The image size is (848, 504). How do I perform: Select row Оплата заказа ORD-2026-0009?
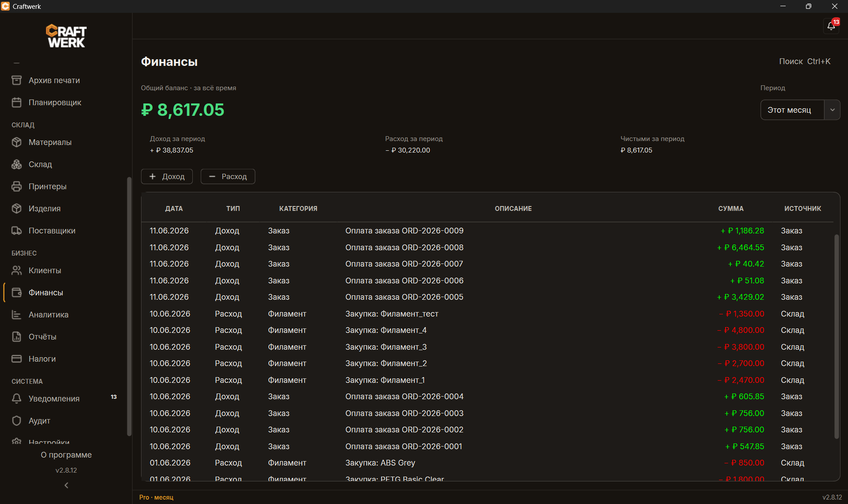click(487, 231)
